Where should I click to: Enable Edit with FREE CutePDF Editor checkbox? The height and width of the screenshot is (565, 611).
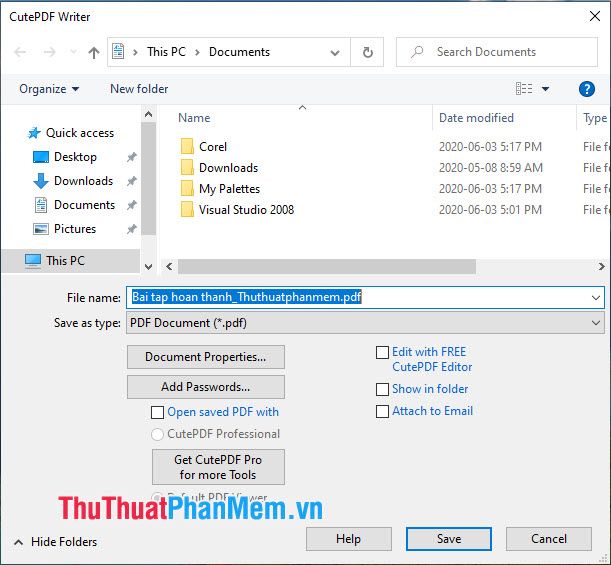click(382, 352)
